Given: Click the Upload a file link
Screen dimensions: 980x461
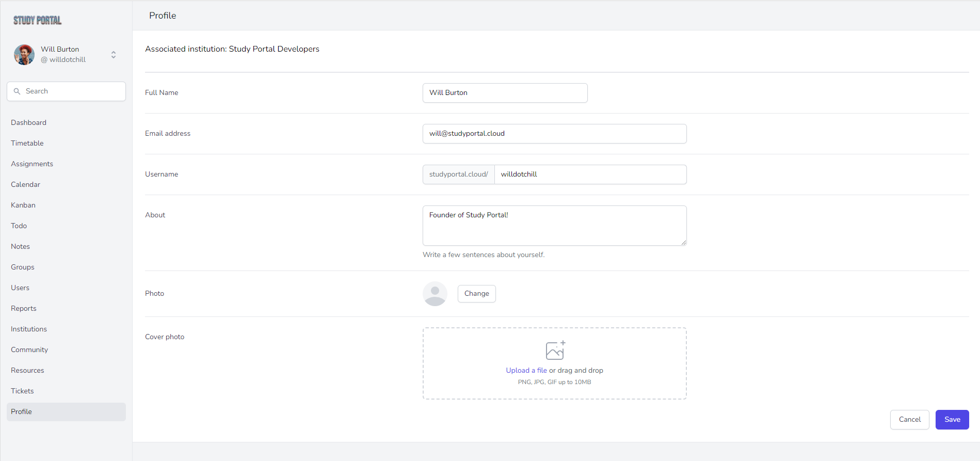Looking at the screenshot, I should [526, 370].
